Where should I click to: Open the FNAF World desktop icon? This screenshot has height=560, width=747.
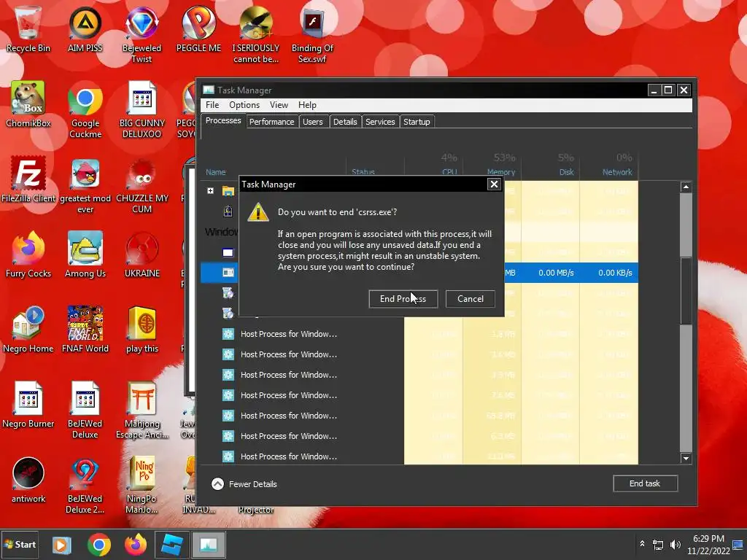point(85,330)
